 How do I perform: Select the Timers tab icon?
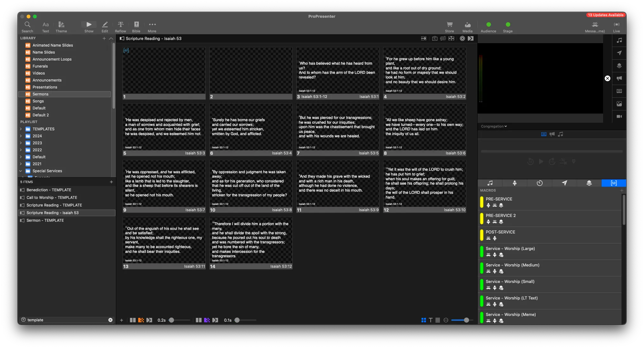coord(539,183)
